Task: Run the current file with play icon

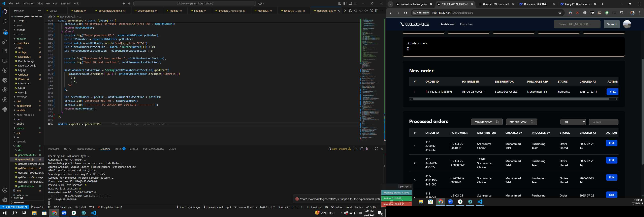Action: pyautogui.click(x=345, y=11)
